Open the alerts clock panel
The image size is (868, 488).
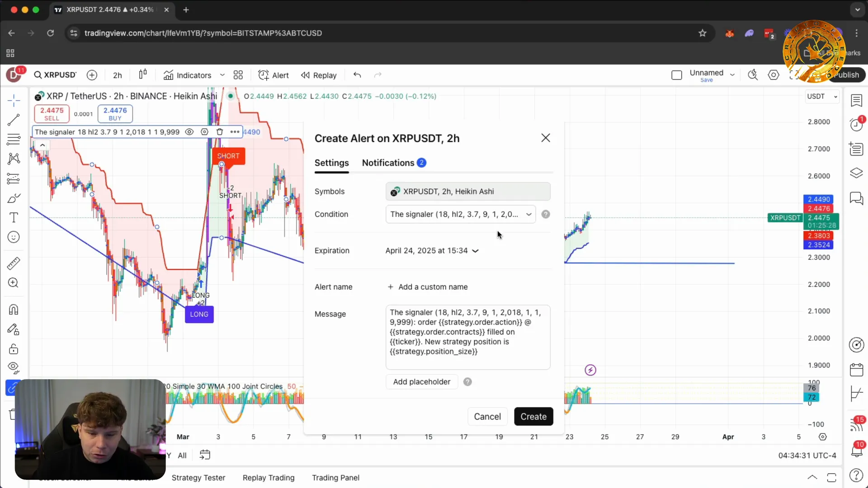[856, 125]
